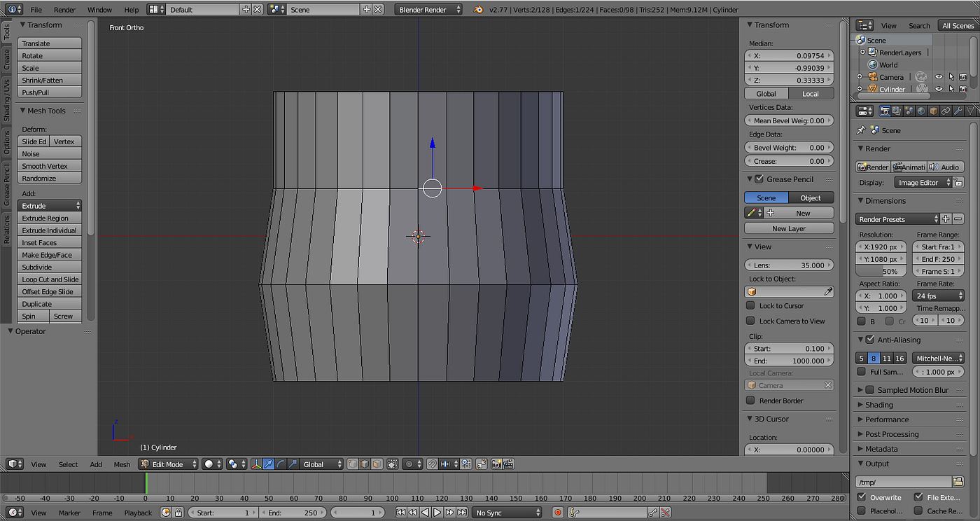Open the Blender Render engine dropdown
The height and width of the screenshot is (521, 980).
pyautogui.click(x=429, y=10)
